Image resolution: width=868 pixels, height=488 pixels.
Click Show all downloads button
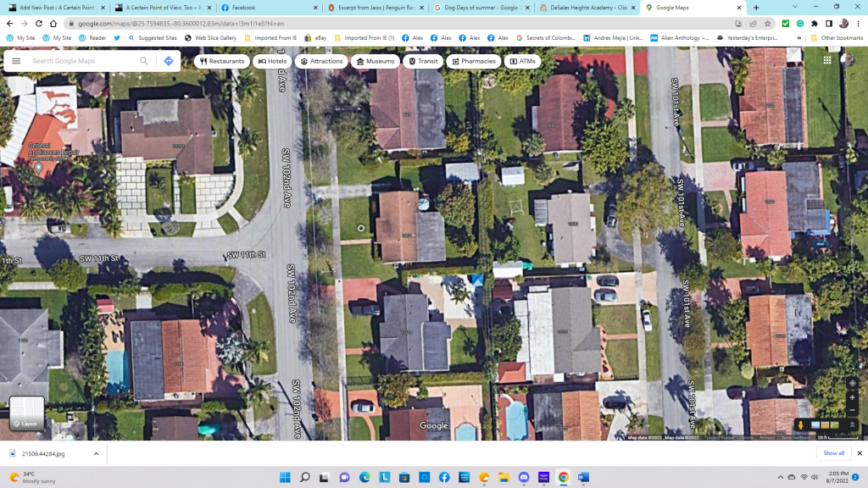[x=833, y=453]
